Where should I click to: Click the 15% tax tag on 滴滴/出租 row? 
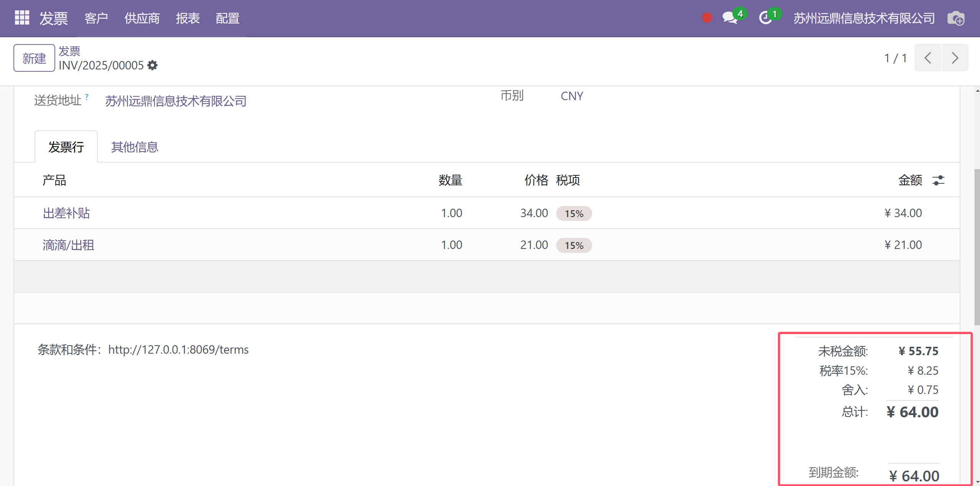pos(574,245)
